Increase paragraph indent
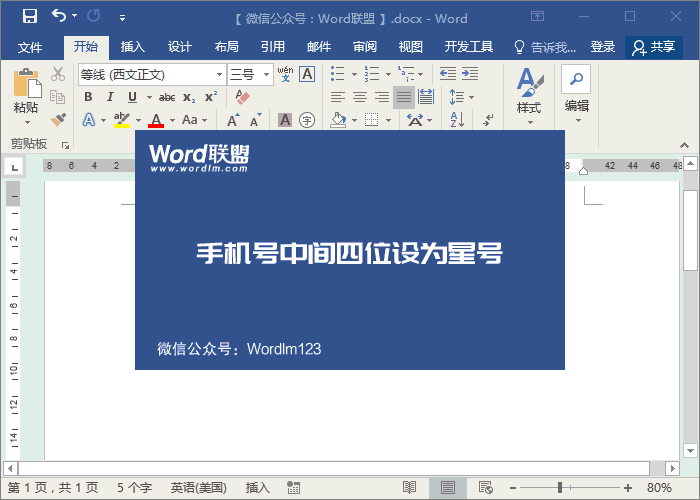Image resolution: width=700 pixels, height=500 pixels. click(470, 73)
